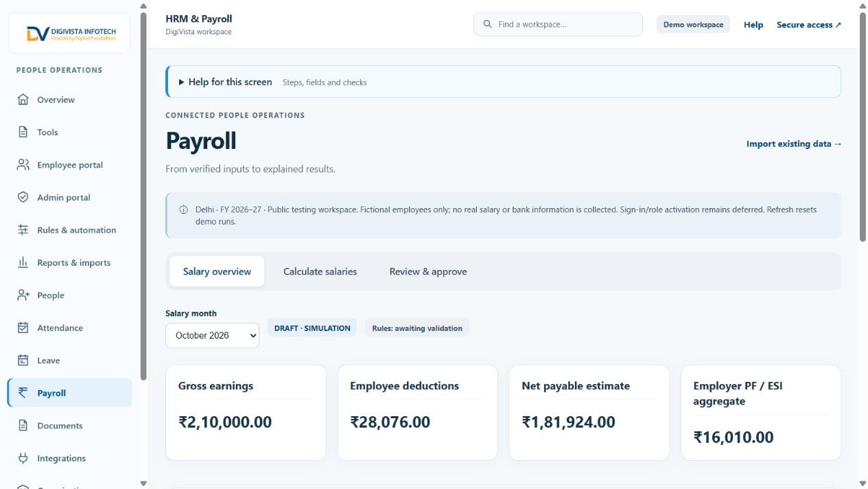Click the main page vertical scrollbar
The height and width of the screenshot is (489, 868).
tap(863, 127)
